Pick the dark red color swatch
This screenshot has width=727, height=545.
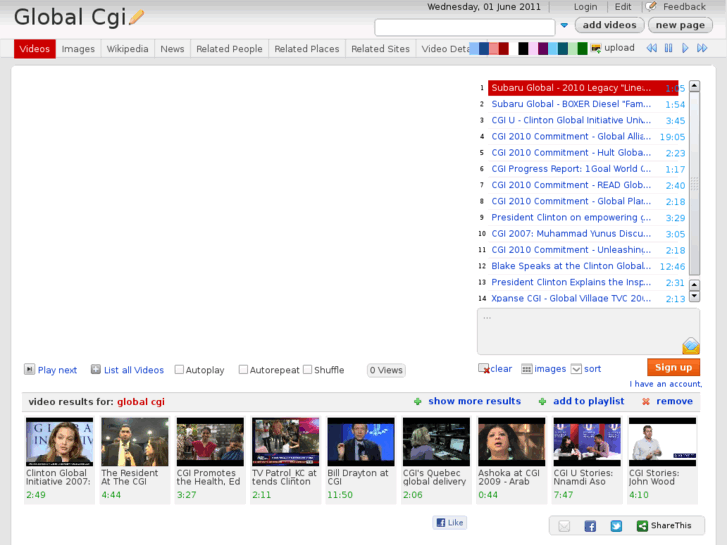pyautogui.click(x=504, y=48)
